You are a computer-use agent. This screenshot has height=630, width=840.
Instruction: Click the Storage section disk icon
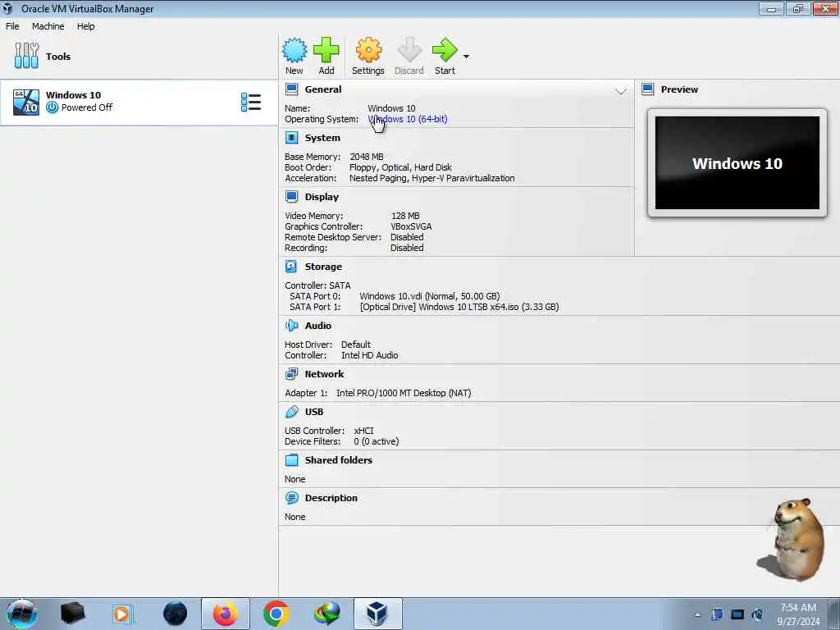[291, 267]
